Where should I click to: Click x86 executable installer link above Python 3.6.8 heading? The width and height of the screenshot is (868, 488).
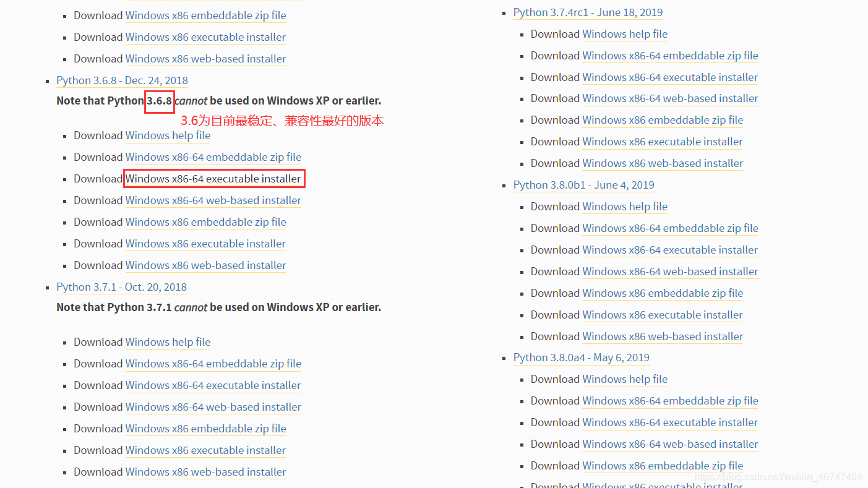[x=206, y=37]
